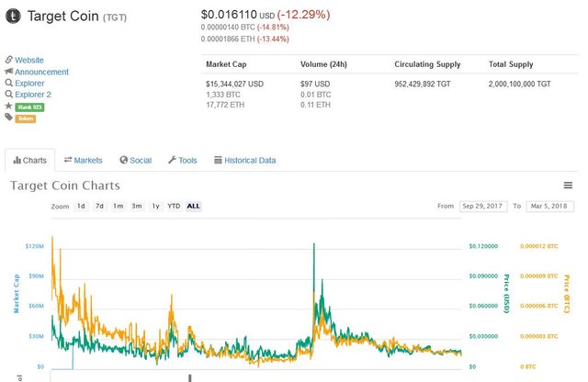Viewport: 588px width, 382px height.
Task: Click the 0.00001866 ETH price text
Action: coord(228,39)
